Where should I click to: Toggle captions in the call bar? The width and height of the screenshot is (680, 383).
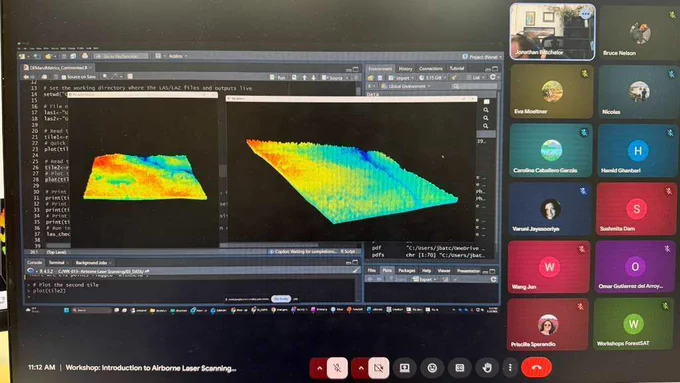[460, 368]
